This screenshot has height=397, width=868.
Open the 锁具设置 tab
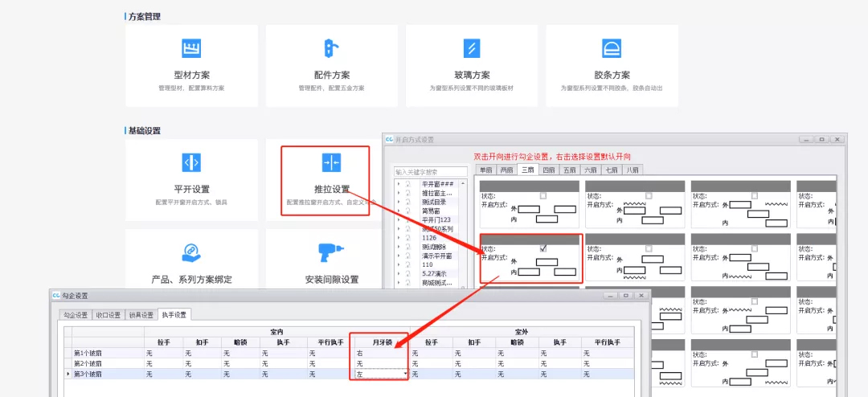[x=141, y=315]
